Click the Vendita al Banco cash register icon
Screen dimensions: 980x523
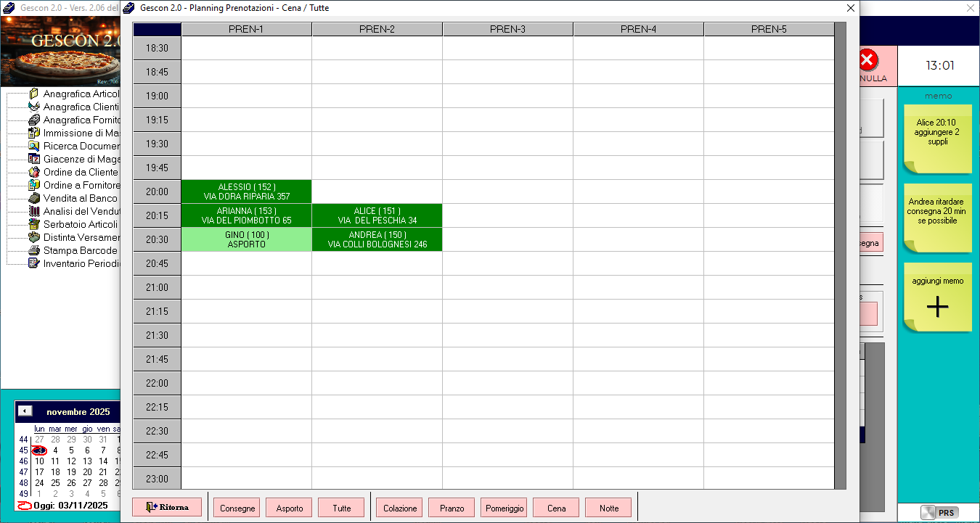(33, 198)
